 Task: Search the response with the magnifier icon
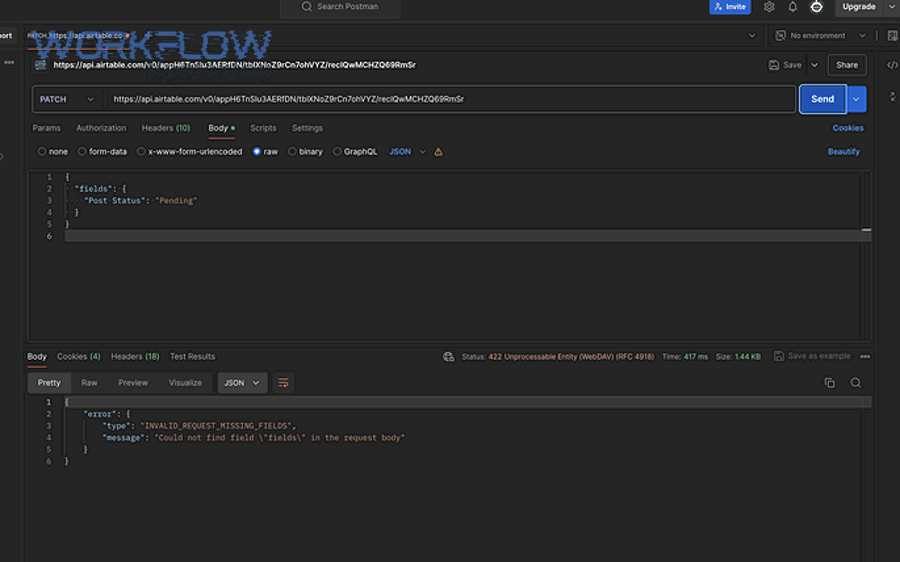click(x=855, y=383)
